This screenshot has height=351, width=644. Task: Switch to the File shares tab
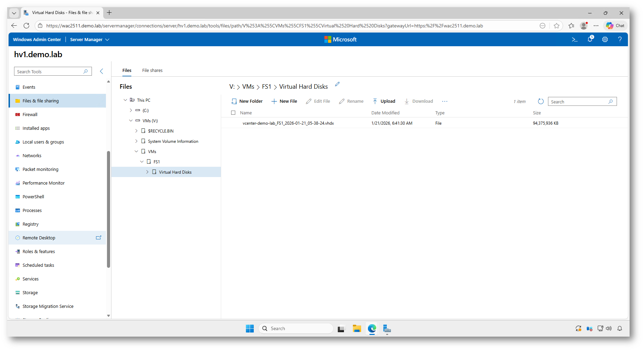coord(152,70)
